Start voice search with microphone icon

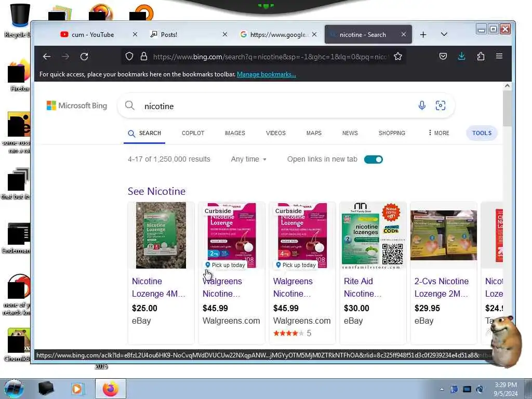click(422, 105)
